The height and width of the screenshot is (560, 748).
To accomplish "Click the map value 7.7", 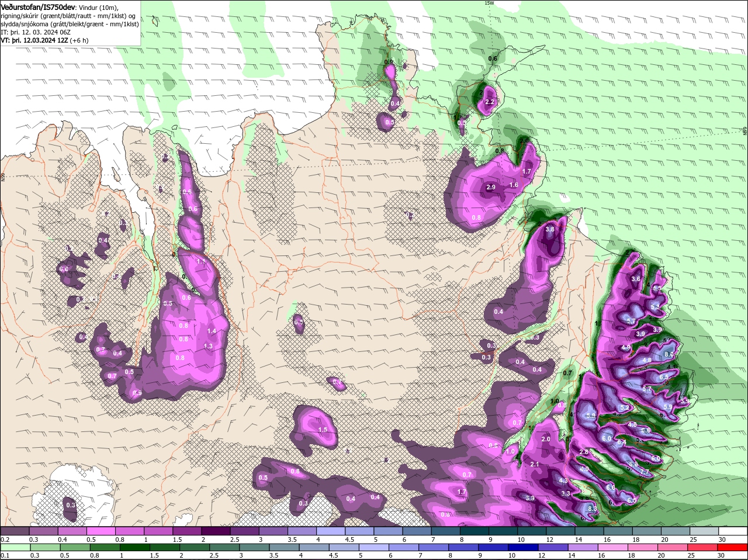I will coord(645,472).
